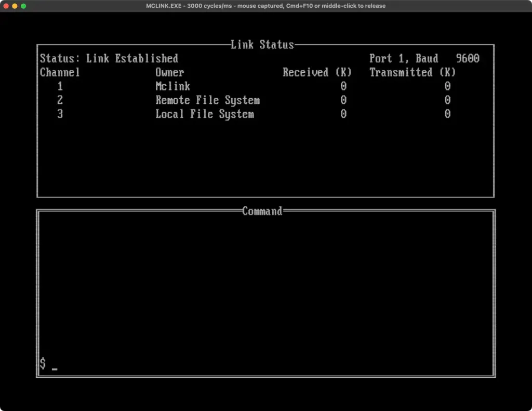The image size is (532, 411).
Task: Click channel 1 received counter showing 0
Action: tap(343, 86)
